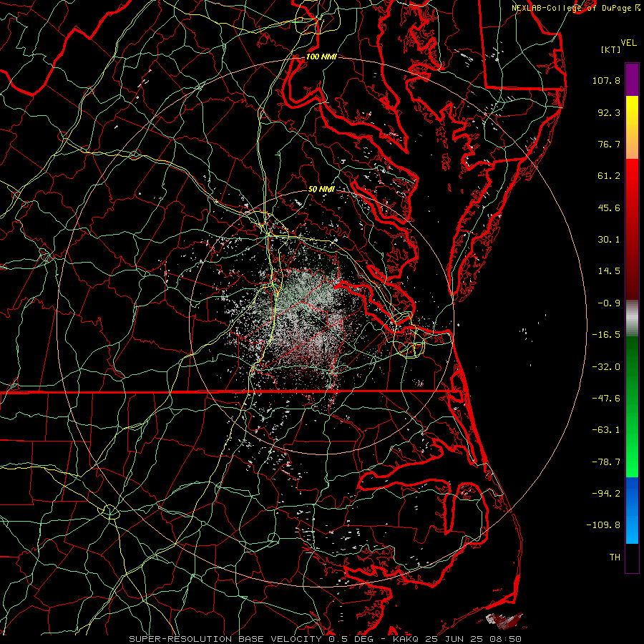Click the -78.7 velocity legend value
Image resolution: width=644 pixels, height=644 pixels.
coord(606,462)
